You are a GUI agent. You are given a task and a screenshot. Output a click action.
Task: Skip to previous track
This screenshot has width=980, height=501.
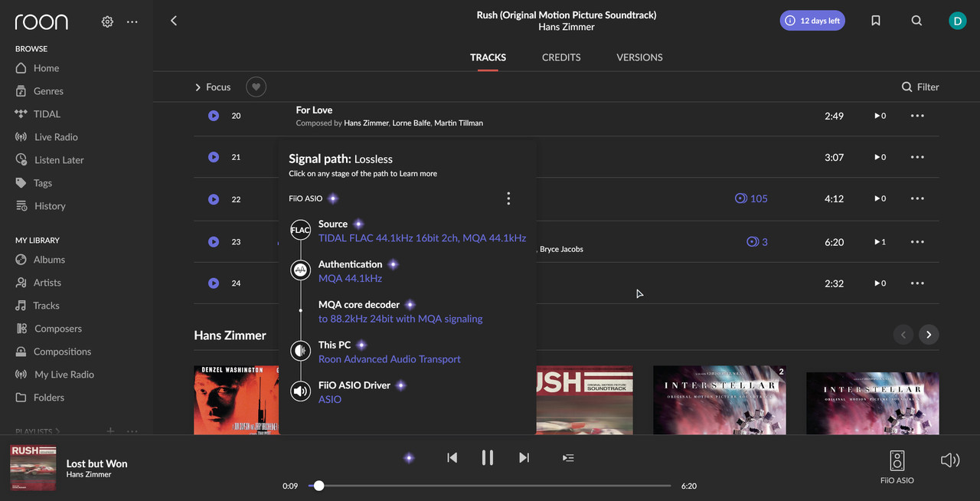(452, 458)
